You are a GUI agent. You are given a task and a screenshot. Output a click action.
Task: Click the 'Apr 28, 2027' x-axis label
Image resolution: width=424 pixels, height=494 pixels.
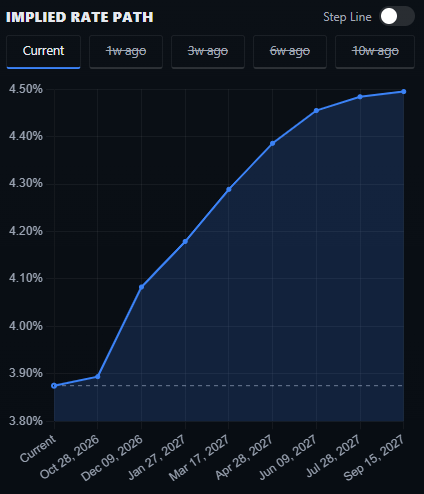click(x=244, y=457)
